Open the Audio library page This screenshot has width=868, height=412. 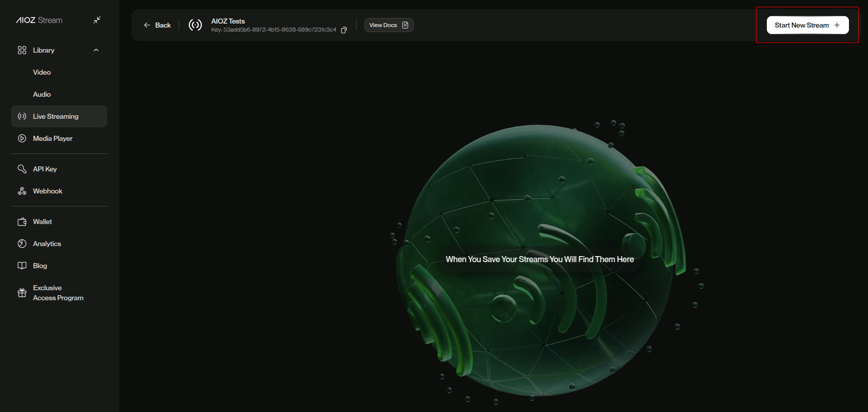[42, 94]
